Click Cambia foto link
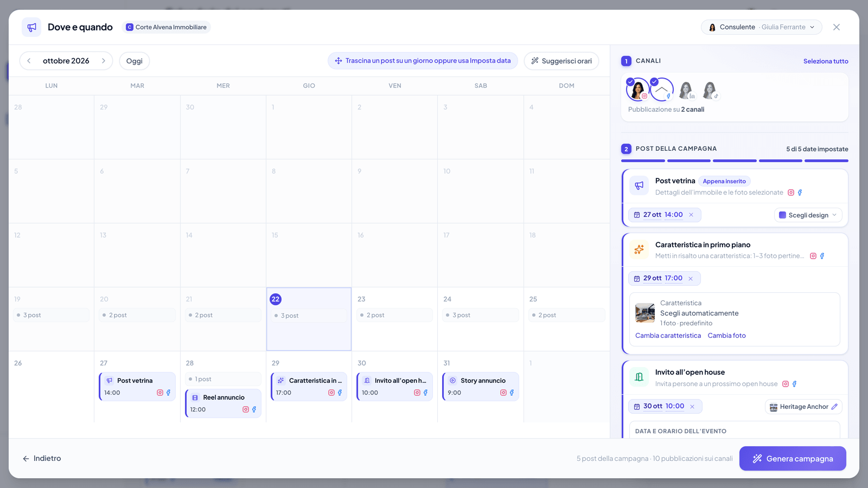The image size is (868, 488). pos(727,336)
